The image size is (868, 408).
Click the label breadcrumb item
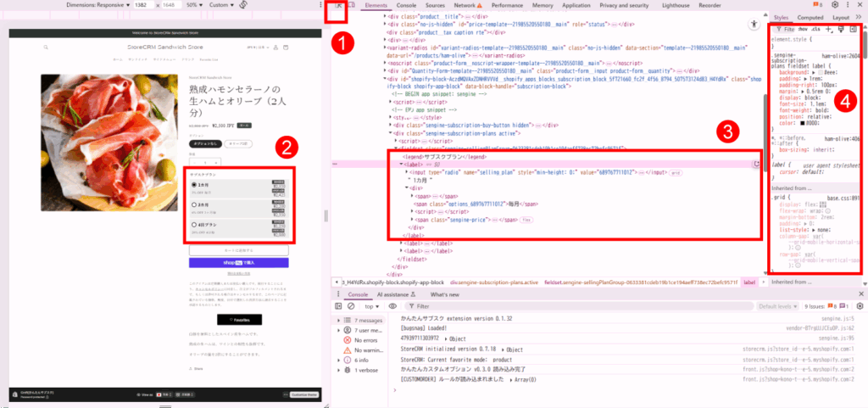749,282
